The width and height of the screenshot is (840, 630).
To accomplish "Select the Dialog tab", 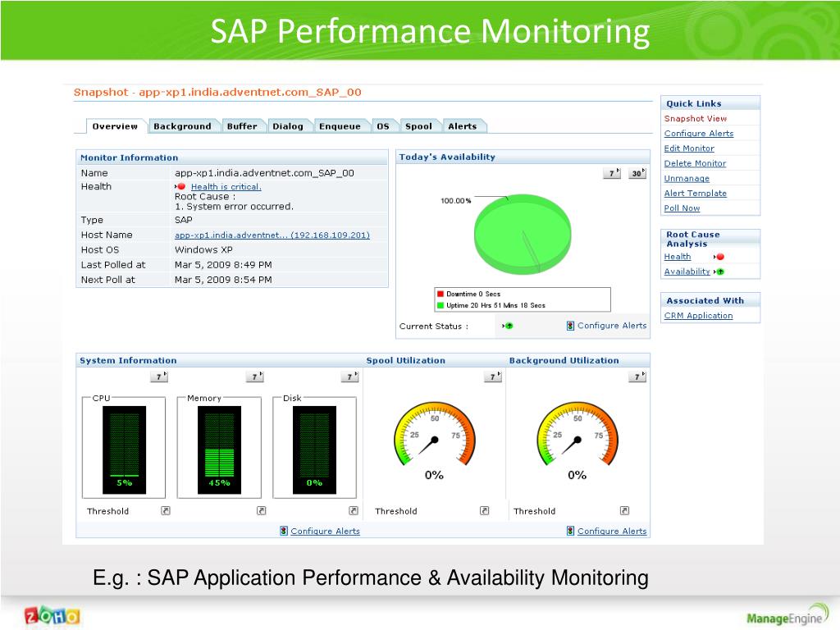I will click(x=288, y=126).
